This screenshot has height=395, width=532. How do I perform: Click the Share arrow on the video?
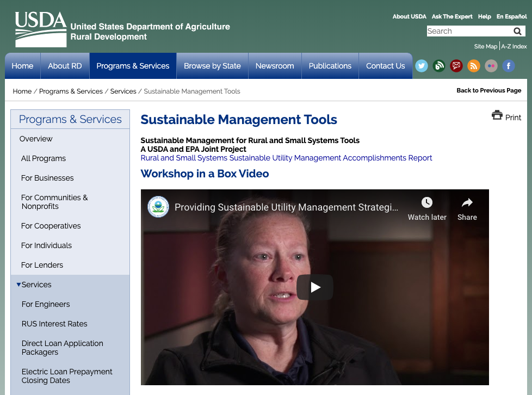pyautogui.click(x=467, y=202)
